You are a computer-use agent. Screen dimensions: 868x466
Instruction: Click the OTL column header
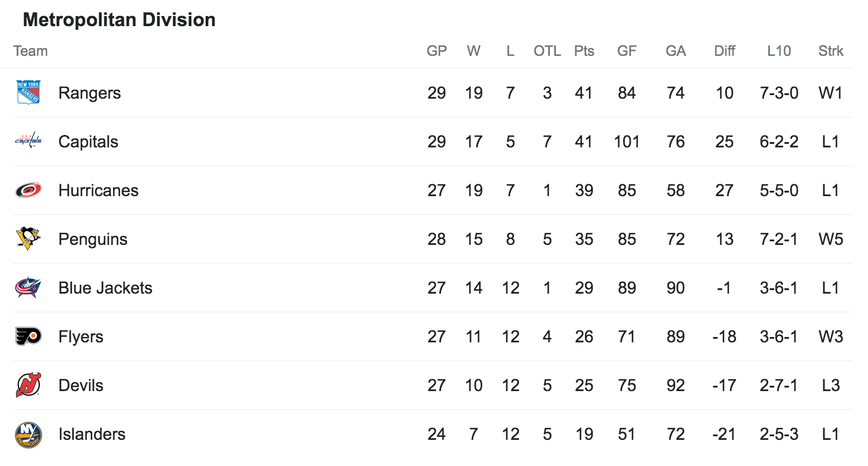coord(547,51)
